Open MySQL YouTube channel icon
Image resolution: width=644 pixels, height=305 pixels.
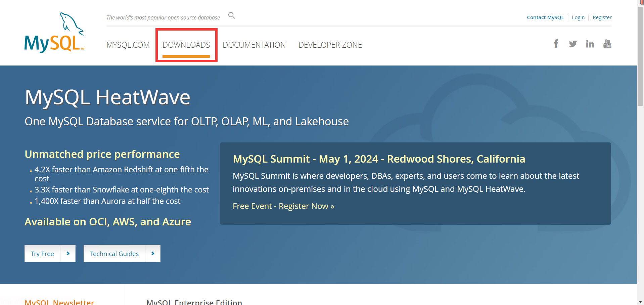point(607,44)
